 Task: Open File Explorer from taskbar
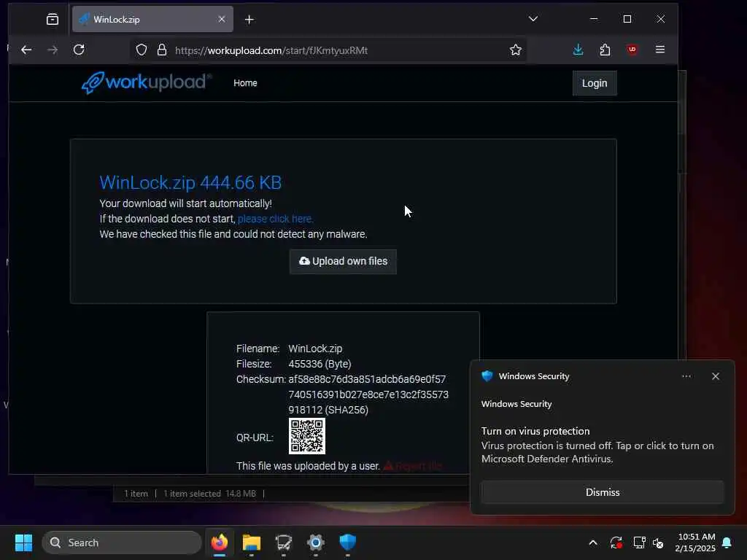point(252,542)
